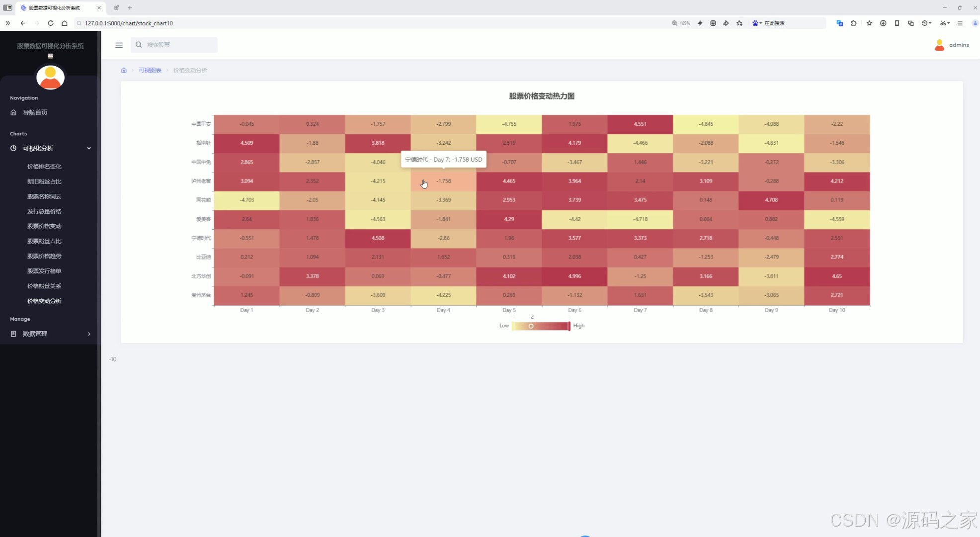Open a new browser tab
This screenshot has height=537, width=980.
pos(130,7)
